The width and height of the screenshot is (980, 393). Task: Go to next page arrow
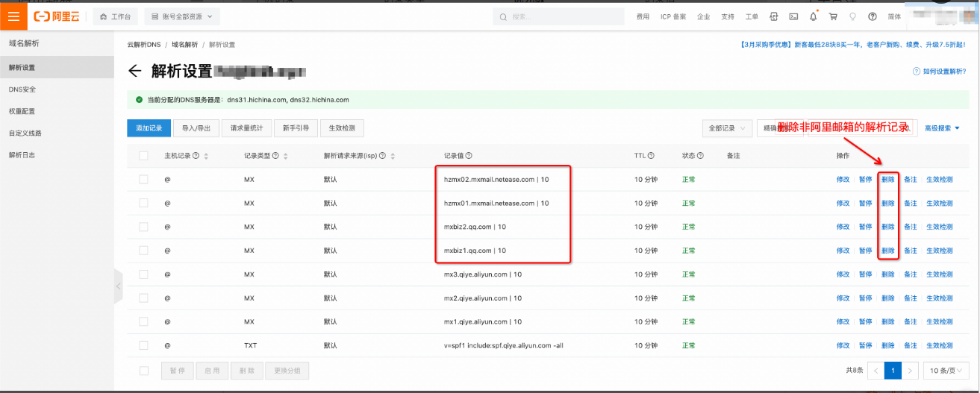point(909,371)
